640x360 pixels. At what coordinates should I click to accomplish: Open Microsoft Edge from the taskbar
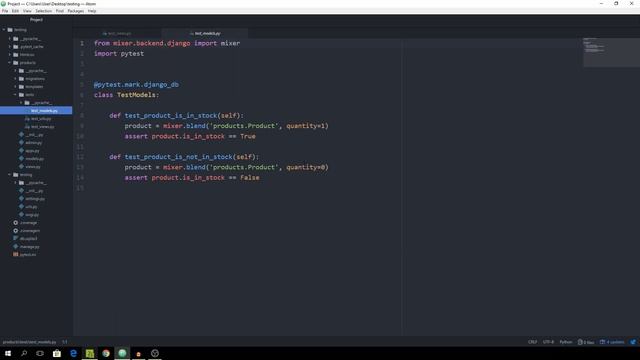coord(73,353)
